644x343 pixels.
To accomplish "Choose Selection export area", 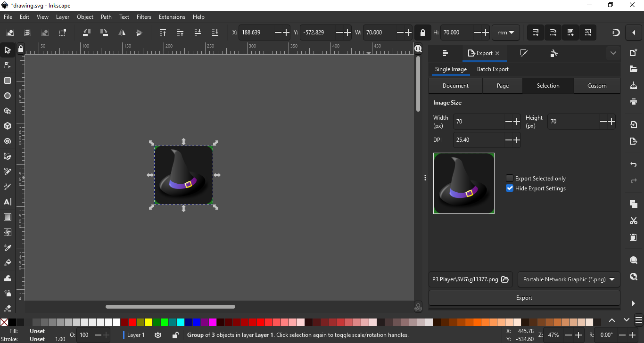I will point(548,86).
